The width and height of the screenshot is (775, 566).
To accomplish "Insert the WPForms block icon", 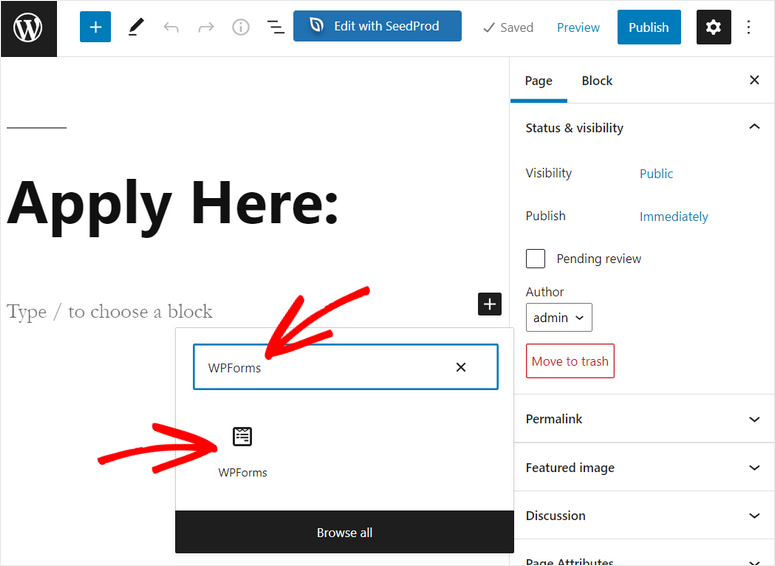I will click(x=242, y=436).
